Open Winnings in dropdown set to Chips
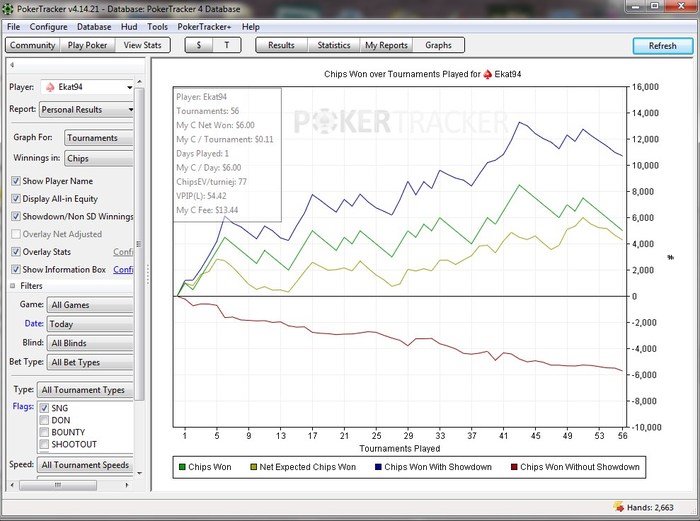Viewport: 700px width, 521px height. pos(99,158)
